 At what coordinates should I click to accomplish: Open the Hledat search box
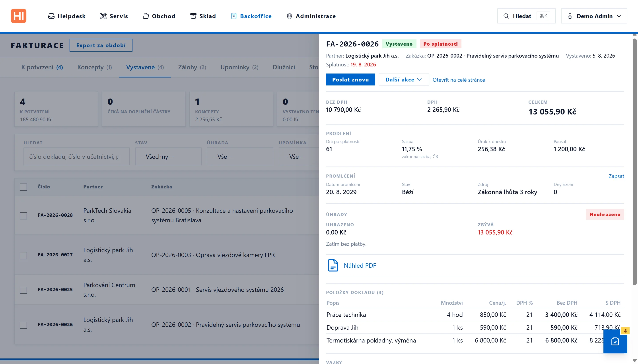point(526,16)
